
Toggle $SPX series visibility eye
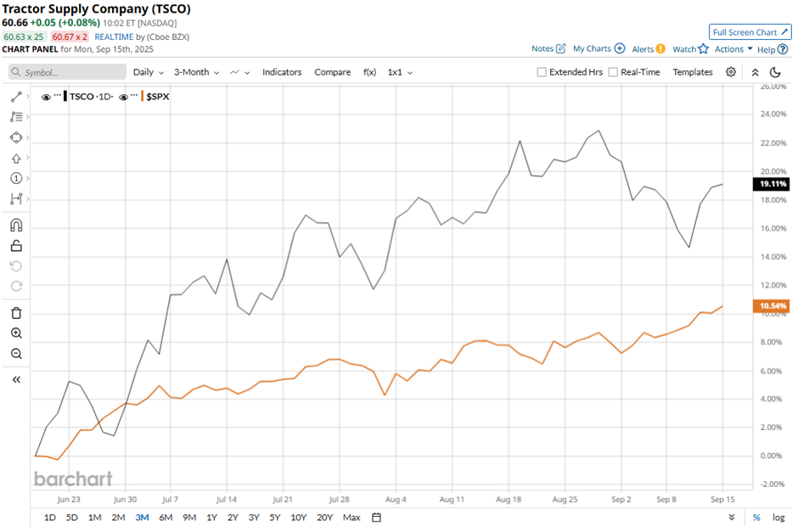pos(123,97)
